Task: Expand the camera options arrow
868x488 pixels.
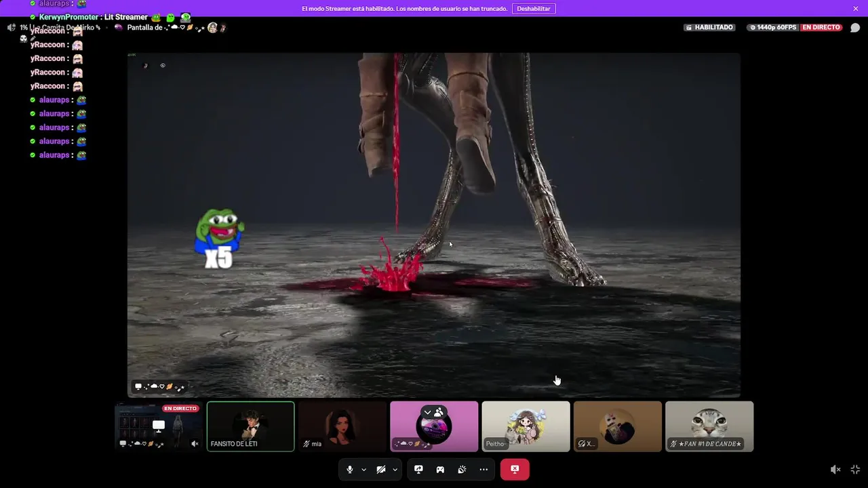Action: (395, 470)
